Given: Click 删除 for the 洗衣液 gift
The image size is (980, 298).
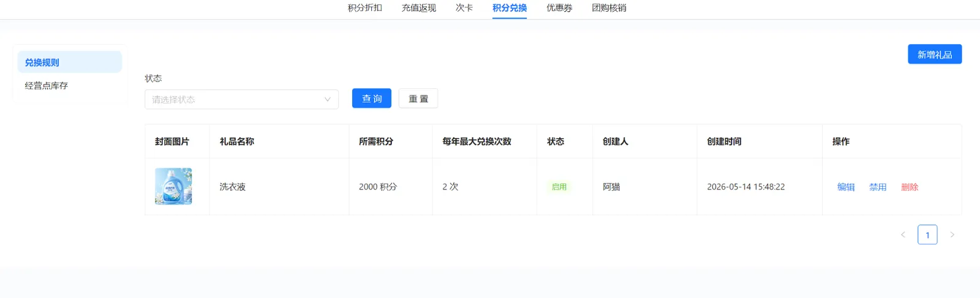Looking at the screenshot, I should [910, 187].
